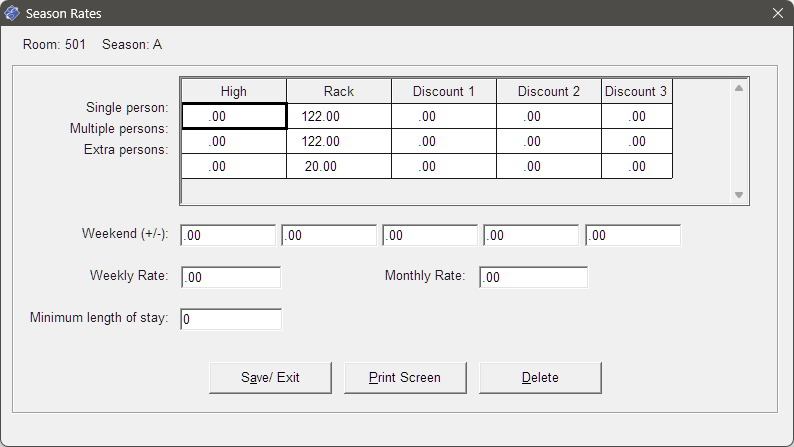Click the scroll down arrow in rates grid

[739, 195]
